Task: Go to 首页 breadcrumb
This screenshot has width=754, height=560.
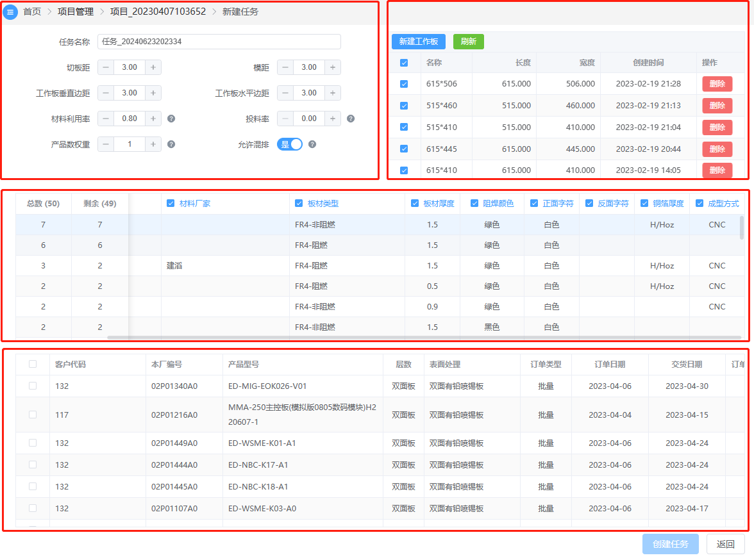Action: 32,12
